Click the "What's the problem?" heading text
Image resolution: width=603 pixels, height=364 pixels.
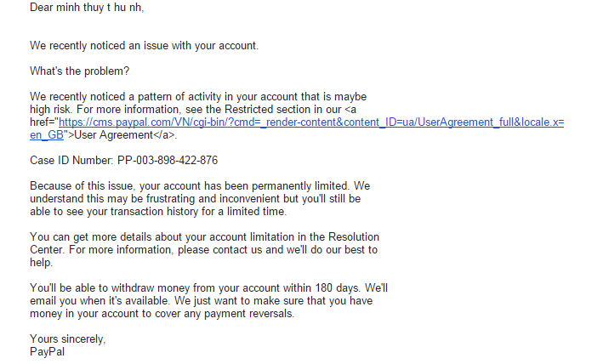click(80, 71)
